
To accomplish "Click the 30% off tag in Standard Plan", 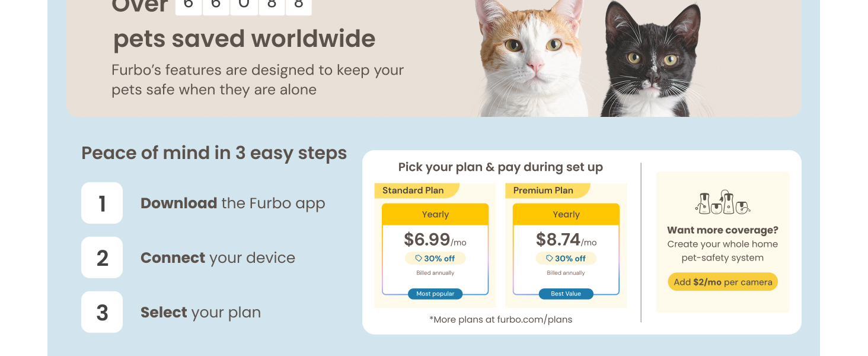I will tap(435, 258).
